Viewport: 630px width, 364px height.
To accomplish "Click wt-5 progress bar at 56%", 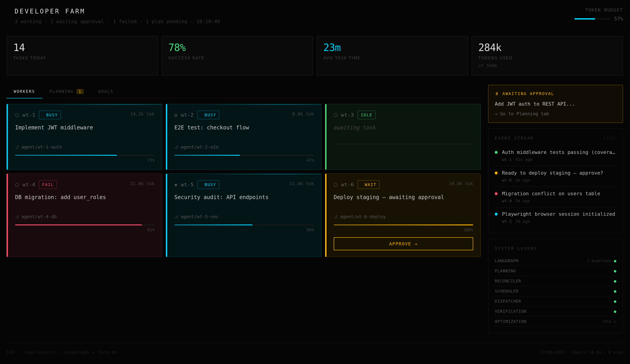I will click(x=244, y=225).
